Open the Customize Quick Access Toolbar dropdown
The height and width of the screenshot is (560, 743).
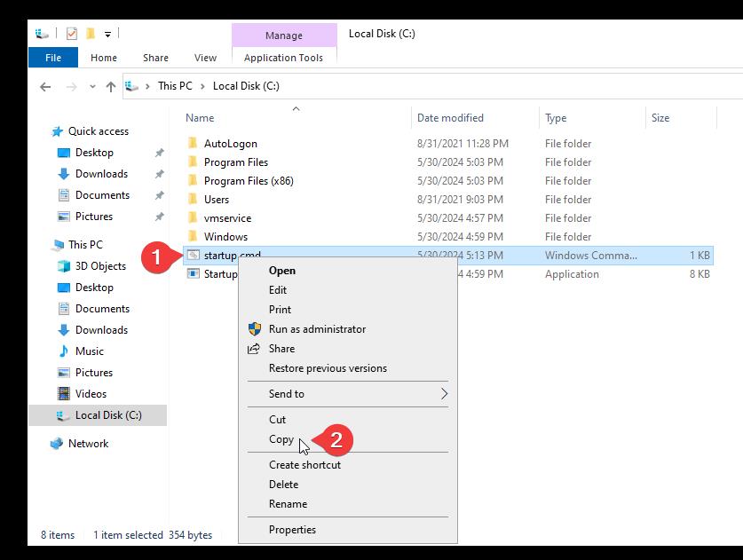[x=108, y=34]
